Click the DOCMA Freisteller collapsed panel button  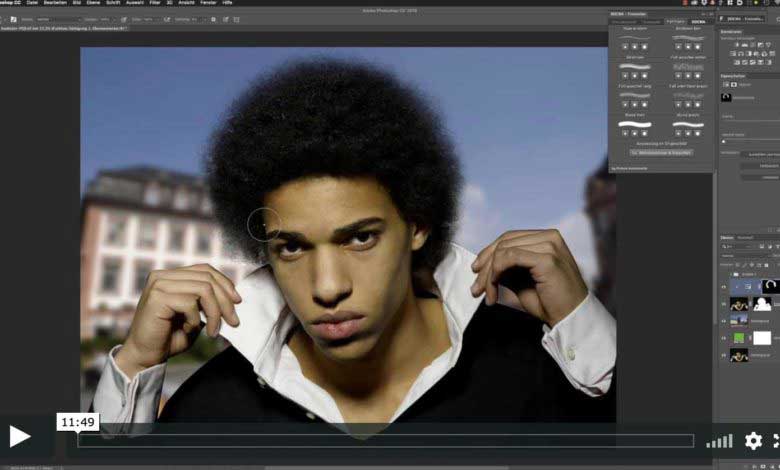742,18
